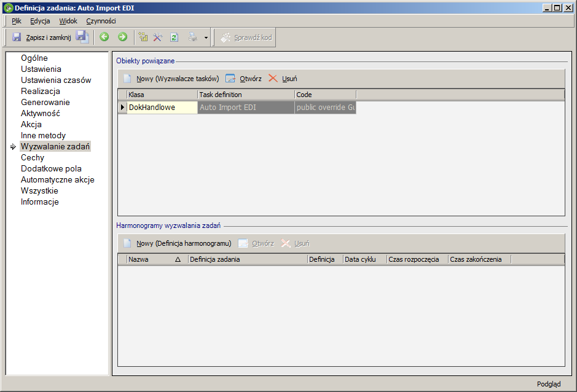Viewport: 577px width, 392px height.
Task: Click the printer toolbar icon
Action: 192,37
